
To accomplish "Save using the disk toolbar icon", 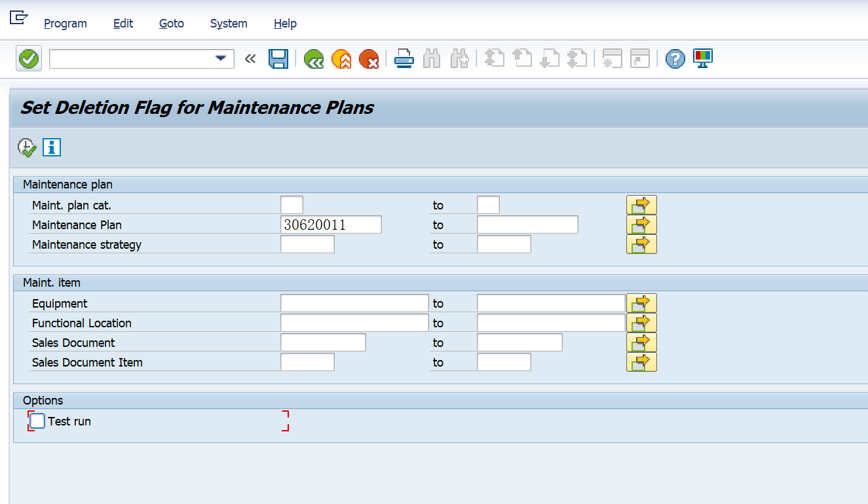I will click(x=278, y=58).
